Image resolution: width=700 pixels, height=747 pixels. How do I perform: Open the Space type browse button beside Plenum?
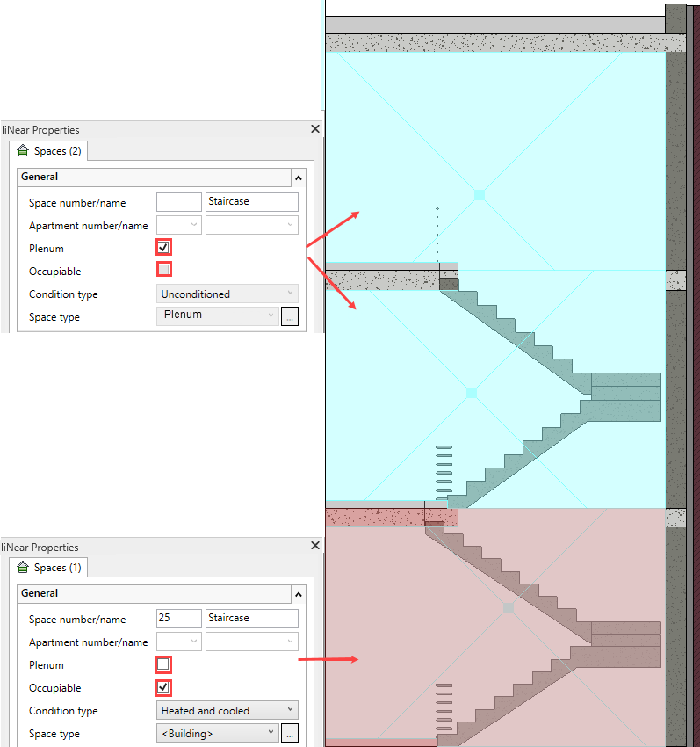(x=290, y=316)
